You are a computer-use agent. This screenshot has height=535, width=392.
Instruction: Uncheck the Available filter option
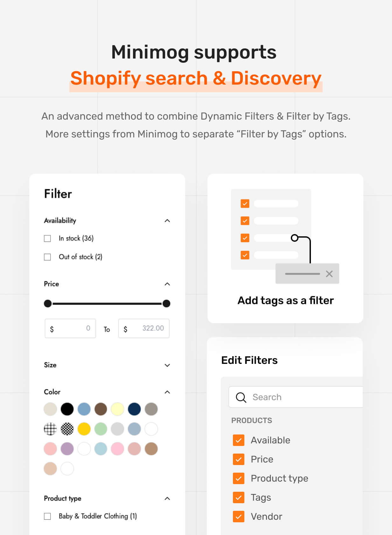pos(239,440)
